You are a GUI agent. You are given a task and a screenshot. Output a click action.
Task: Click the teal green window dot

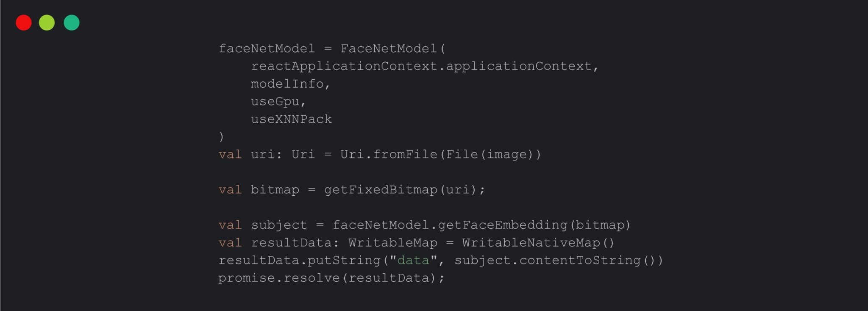coord(72,22)
